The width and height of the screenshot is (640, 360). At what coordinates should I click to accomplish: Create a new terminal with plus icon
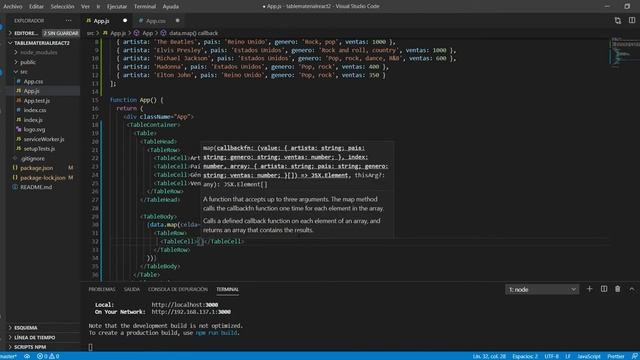point(589,289)
